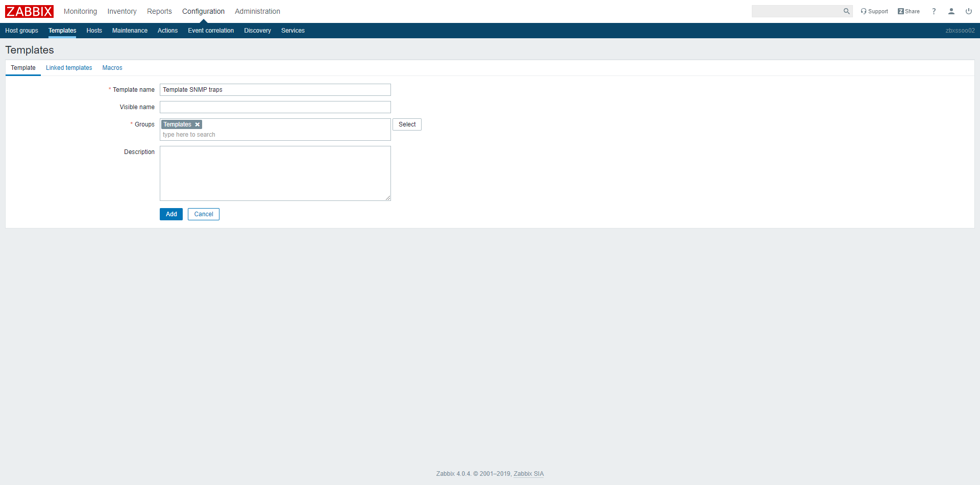The height and width of the screenshot is (485, 980).
Task: Click the power sign-out icon
Action: click(x=968, y=11)
